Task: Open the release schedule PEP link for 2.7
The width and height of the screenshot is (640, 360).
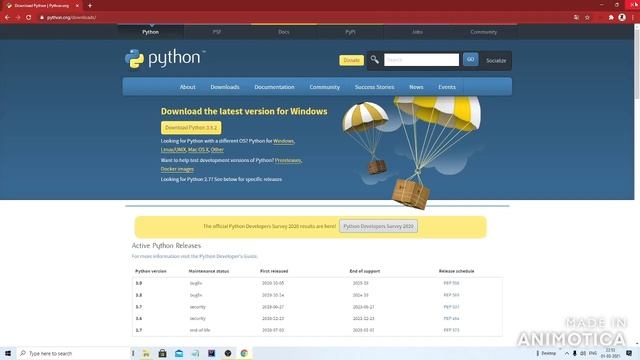Action: click(x=451, y=330)
